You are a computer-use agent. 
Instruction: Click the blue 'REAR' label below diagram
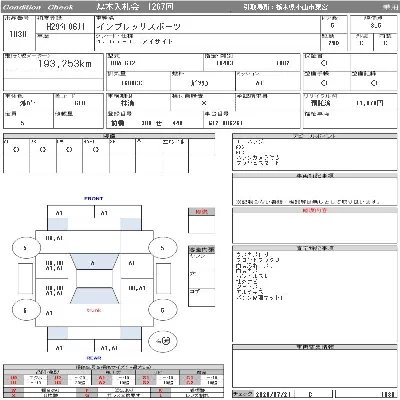click(94, 358)
